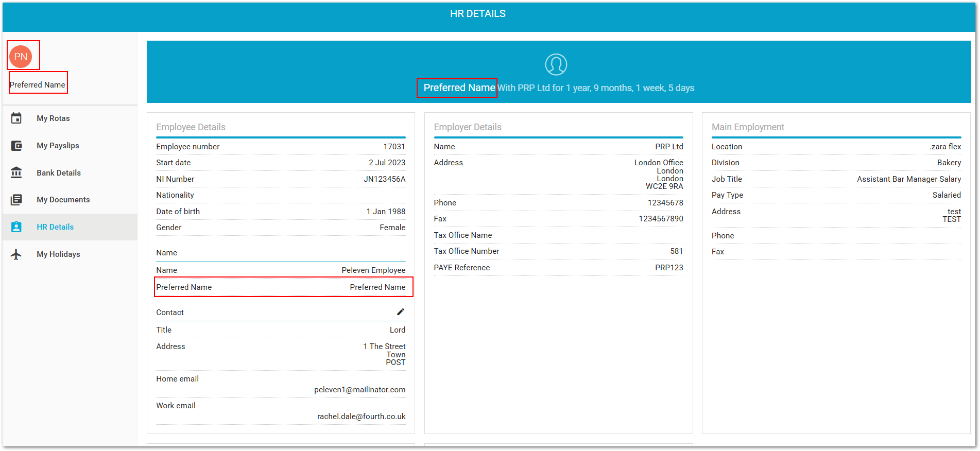Screen dimensions: 980x451
Task: Click work email rachel.dale@fourth.co.uk
Action: [x=361, y=417]
